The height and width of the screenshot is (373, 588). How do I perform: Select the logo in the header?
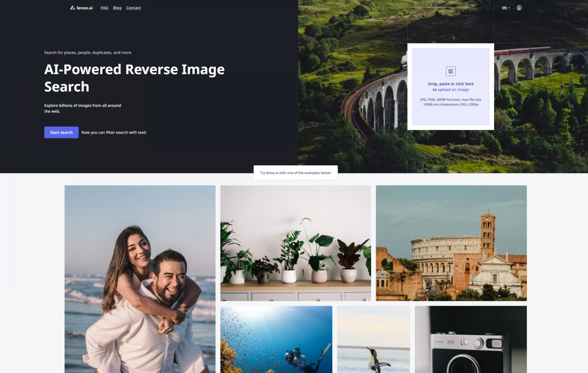(81, 7)
